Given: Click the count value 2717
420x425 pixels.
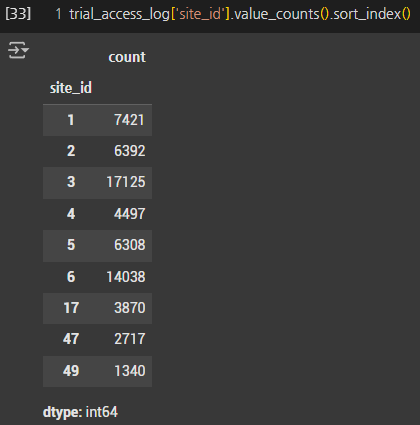Looking at the screenshot, I should [x=130, y=339].
